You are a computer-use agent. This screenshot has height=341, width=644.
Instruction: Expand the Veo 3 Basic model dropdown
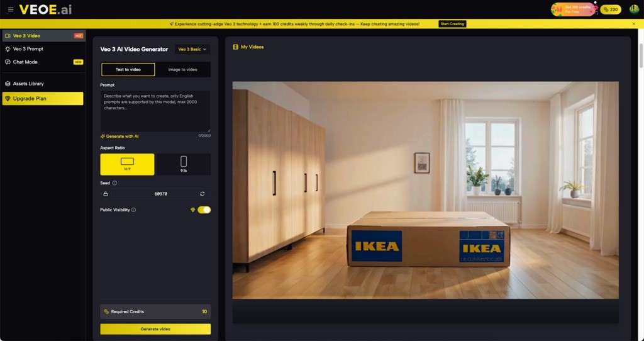pos(192,49)
